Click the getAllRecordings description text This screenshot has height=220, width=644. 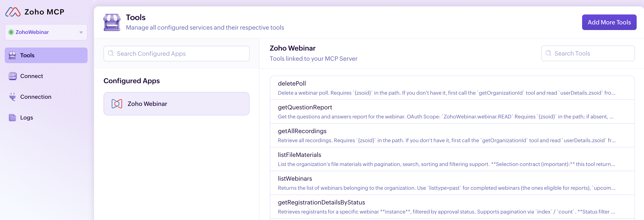coord(447,140)
